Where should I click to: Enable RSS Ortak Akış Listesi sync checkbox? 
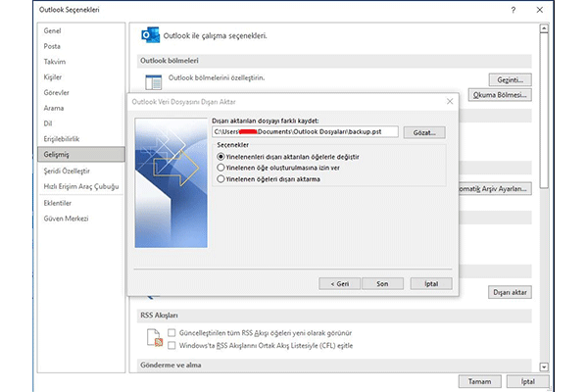(x=171, y=346)
